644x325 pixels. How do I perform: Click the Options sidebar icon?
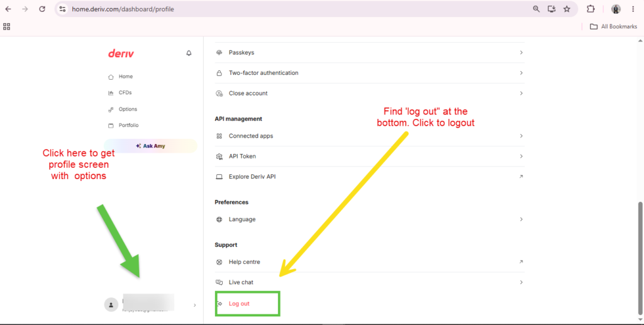(111, 109)
